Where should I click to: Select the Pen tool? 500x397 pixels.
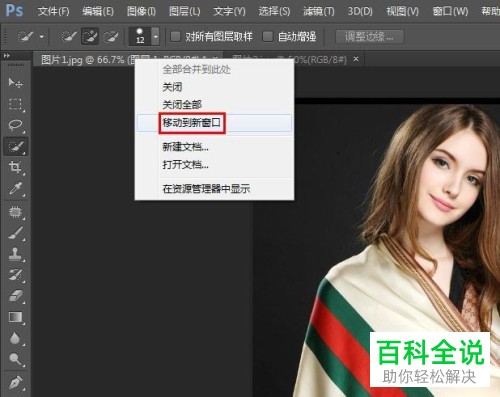15,382
